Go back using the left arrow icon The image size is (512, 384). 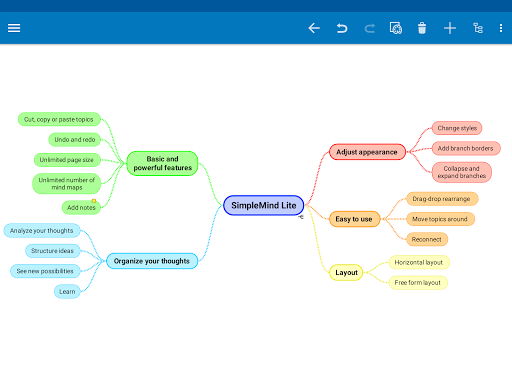point(314,28)
